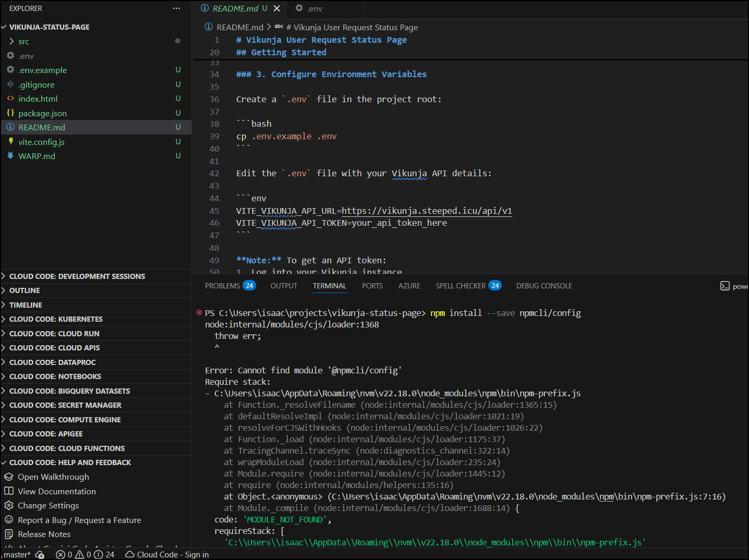The height and width of the screenshot is (560, 749).
Task: Click the warnings triangle icon in status bar
Action: [79, 555]
